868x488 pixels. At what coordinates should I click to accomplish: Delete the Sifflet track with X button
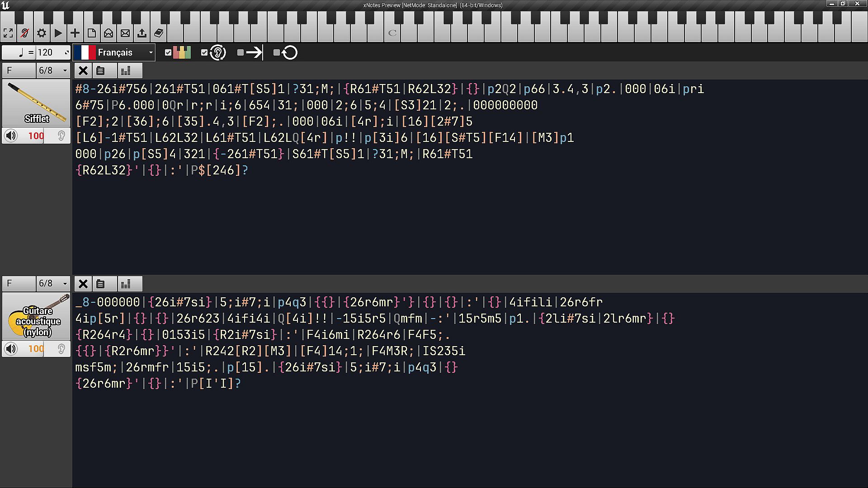click(83, 70)
